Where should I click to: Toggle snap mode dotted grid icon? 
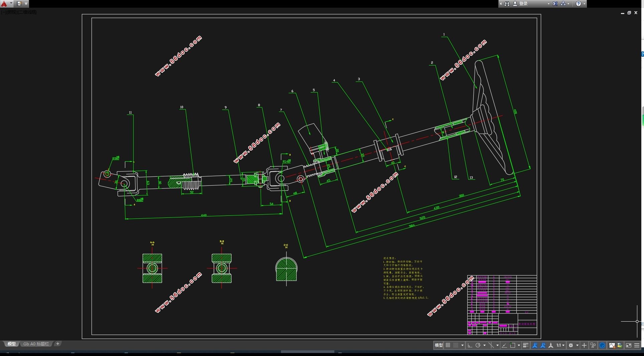(x=456, y=345)
